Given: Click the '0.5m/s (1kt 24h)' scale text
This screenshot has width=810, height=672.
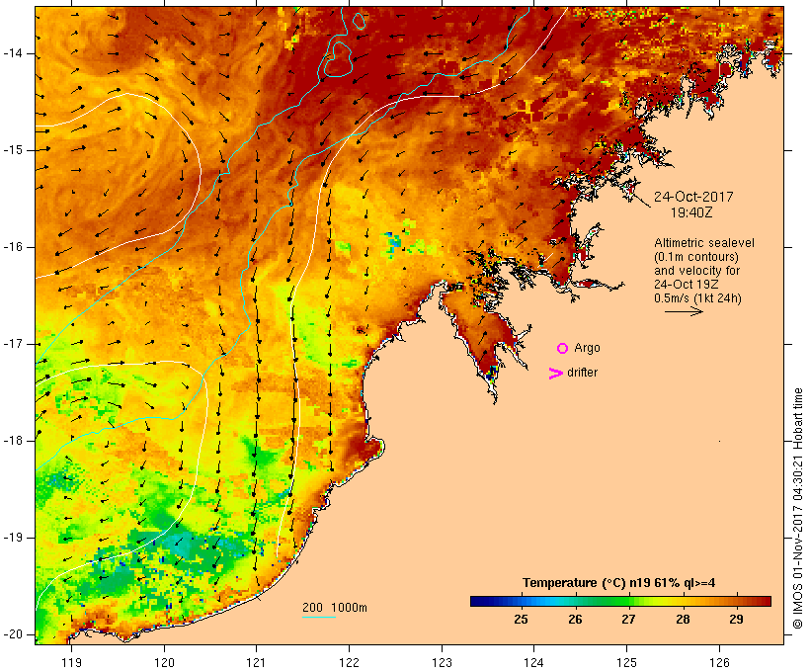Looking at the screenshot, I should pos(697,298).
